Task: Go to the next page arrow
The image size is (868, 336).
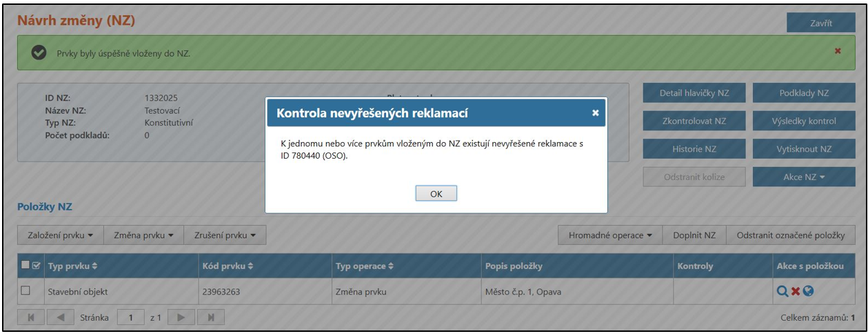Action: click(181, 318)
